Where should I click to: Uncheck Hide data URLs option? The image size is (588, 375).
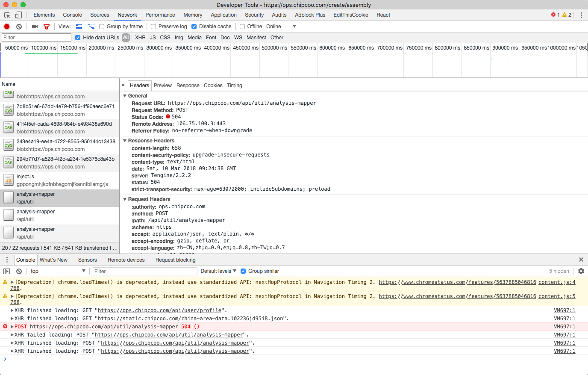click(x=78, y=38)
